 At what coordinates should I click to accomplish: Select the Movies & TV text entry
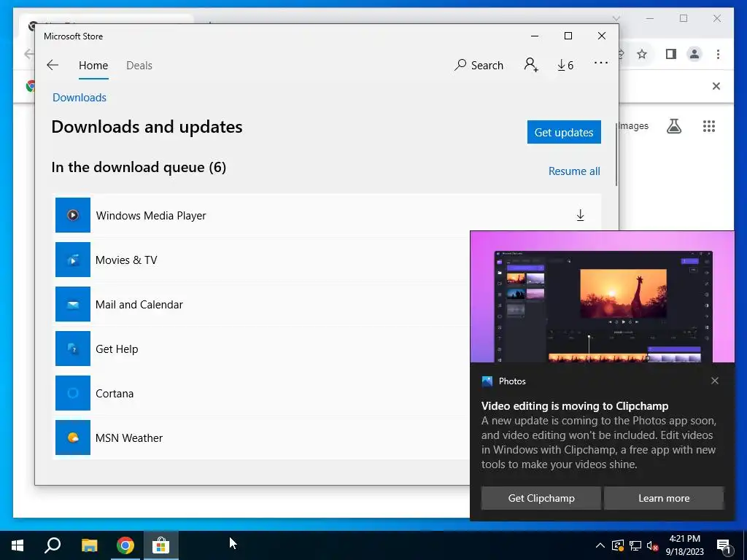(x=126, y=260)
